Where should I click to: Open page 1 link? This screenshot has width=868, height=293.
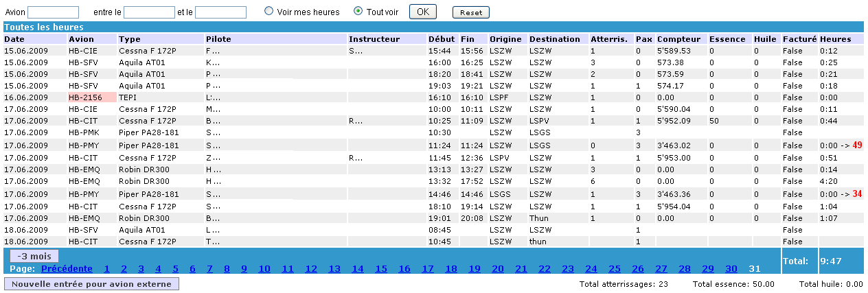(107, 268)
